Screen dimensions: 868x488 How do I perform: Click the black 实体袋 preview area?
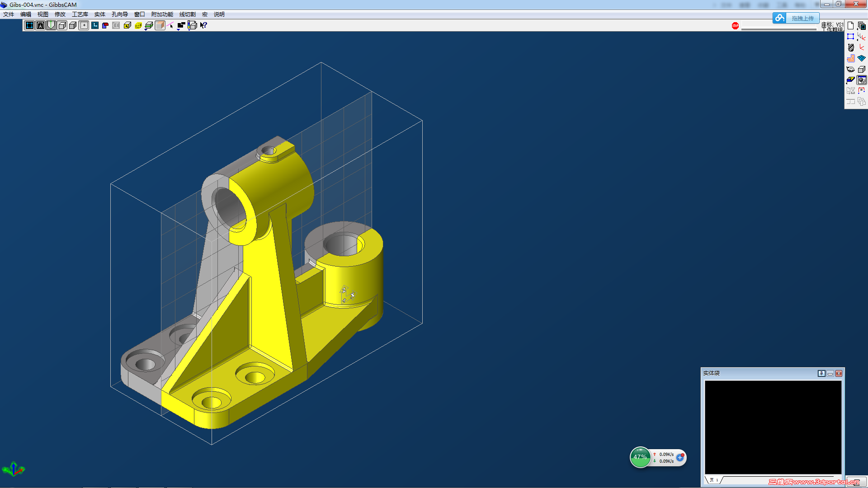pyautogui.click(x=773, y=427)
